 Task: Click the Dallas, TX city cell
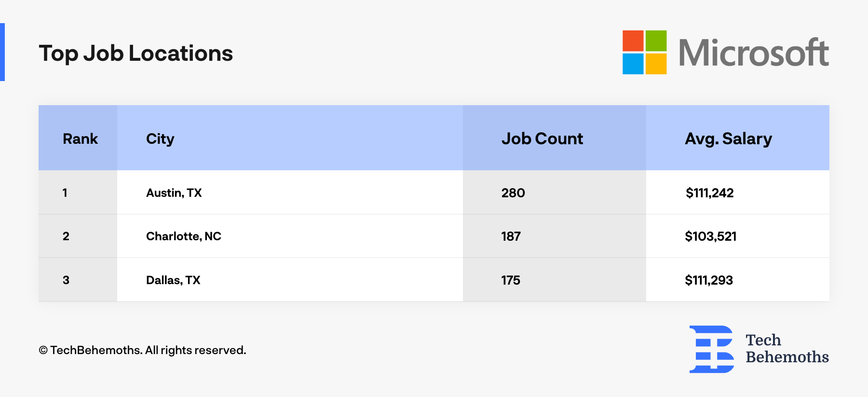[173, 280]
